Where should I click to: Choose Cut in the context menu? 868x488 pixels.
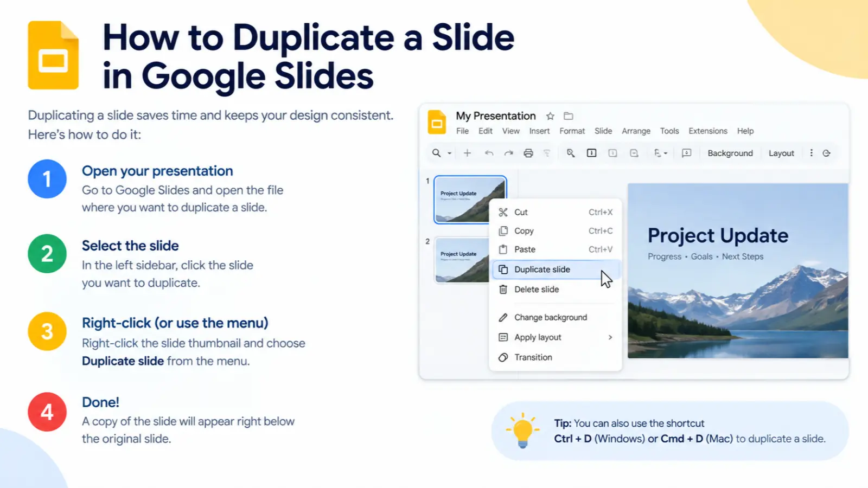[556, 212]
